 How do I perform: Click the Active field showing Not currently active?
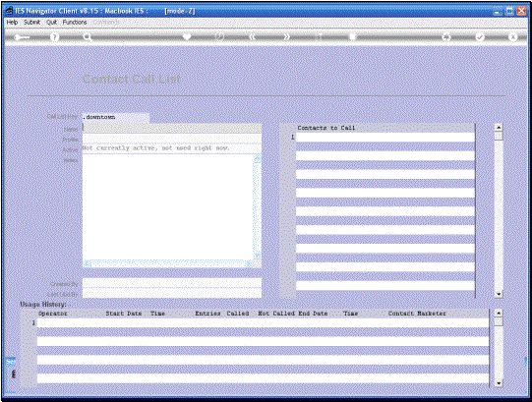click(172, 148)
